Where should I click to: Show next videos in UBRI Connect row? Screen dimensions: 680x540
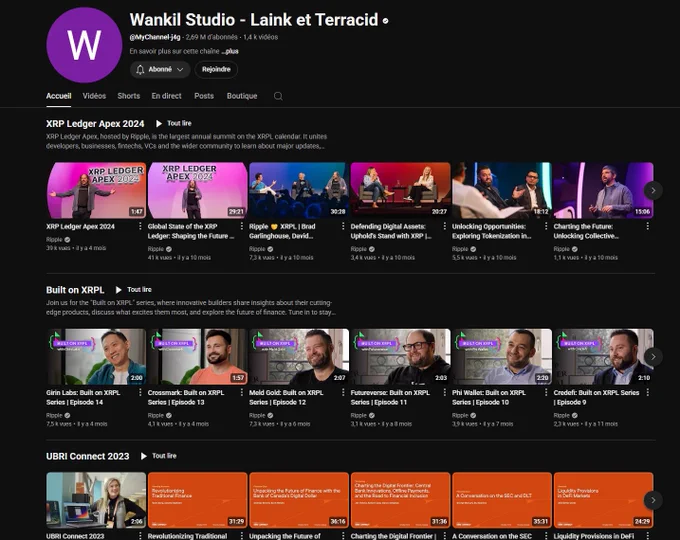point(653,500)
